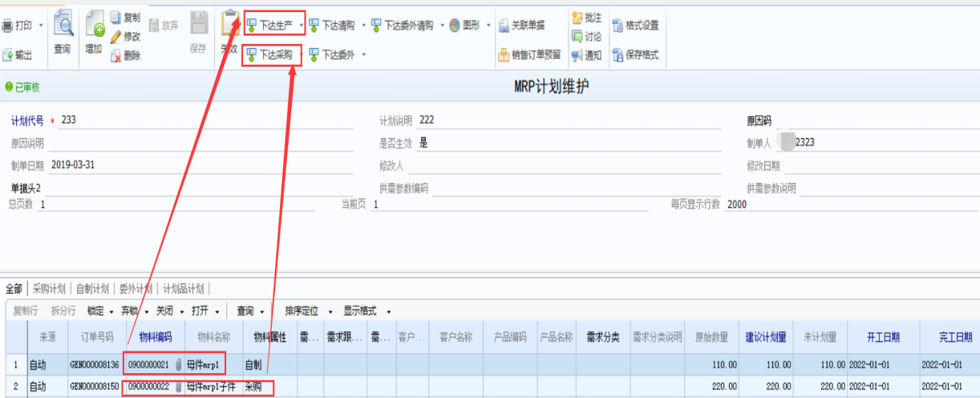Click the 通知 megaphone notify icon
The image size is (980, 398).
click(x=577, y=55)
